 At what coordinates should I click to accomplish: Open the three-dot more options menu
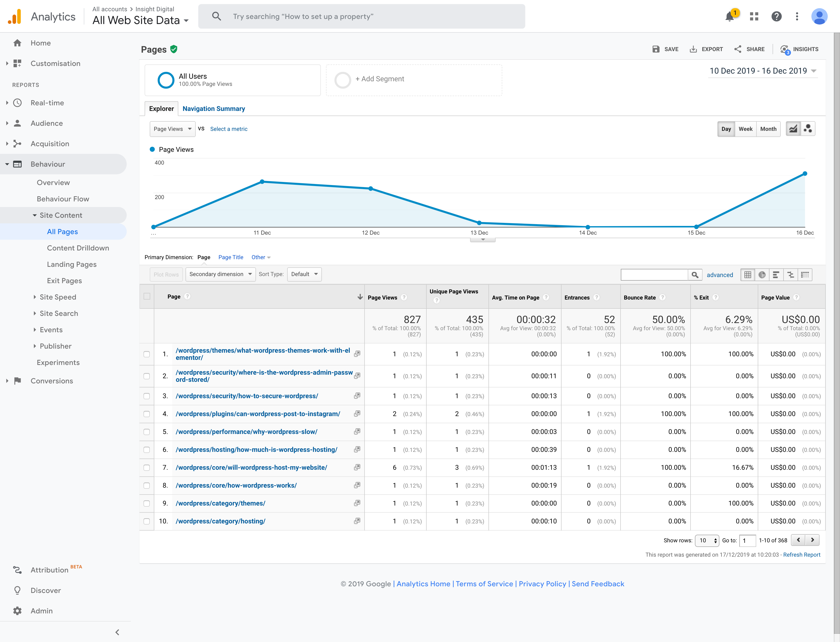(x=797, y=16)
